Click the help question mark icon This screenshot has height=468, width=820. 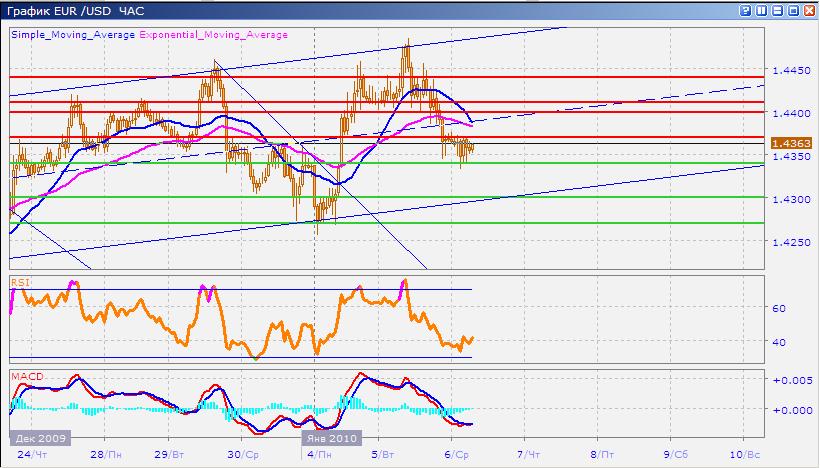pos(745,10)
